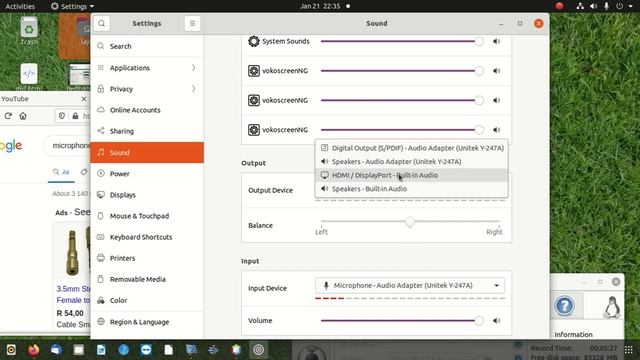Open the Trash desktop icon
Screen dimensions: 640x360
[x=29, y=31]
